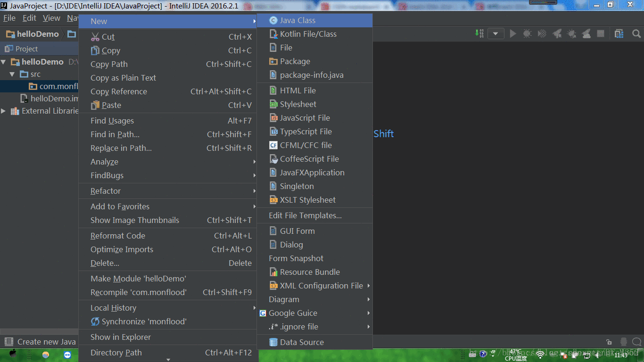This screenshot has width=644, height=362.
Task: Collapse the helloDemo project tree node
Action: coord(4,62)
